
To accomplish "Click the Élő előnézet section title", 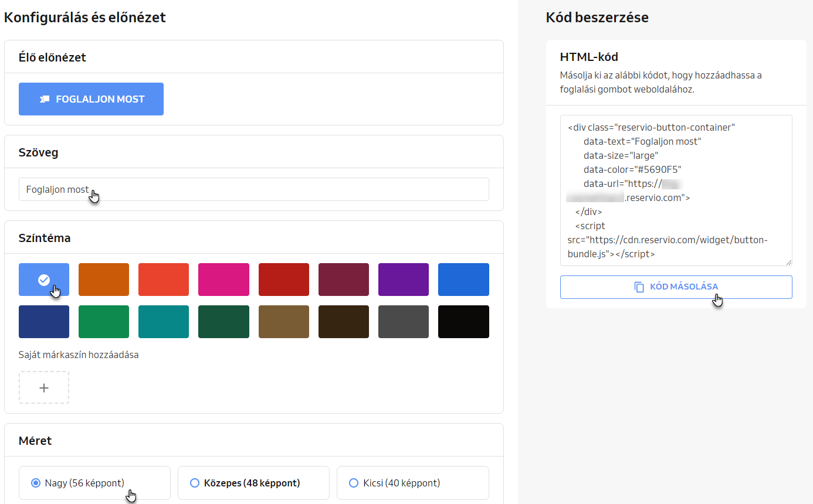I will pos(52,57).
